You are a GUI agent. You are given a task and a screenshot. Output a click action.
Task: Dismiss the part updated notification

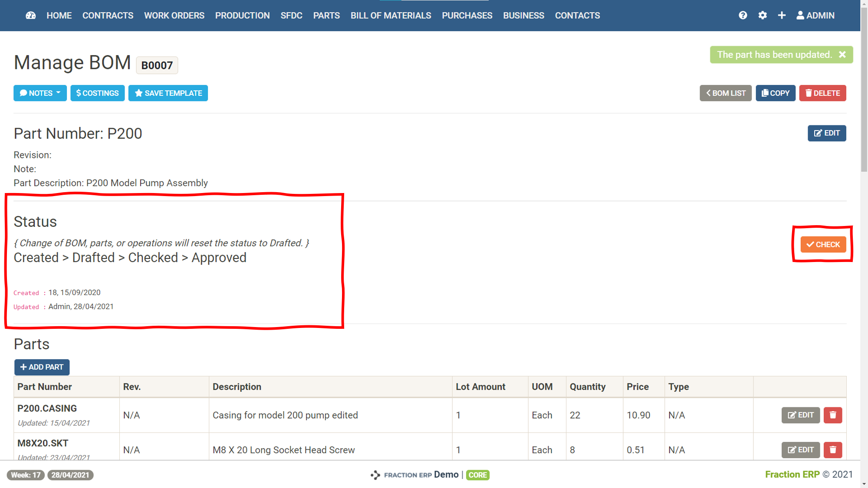pyautogui.click(x=842, y=55)
